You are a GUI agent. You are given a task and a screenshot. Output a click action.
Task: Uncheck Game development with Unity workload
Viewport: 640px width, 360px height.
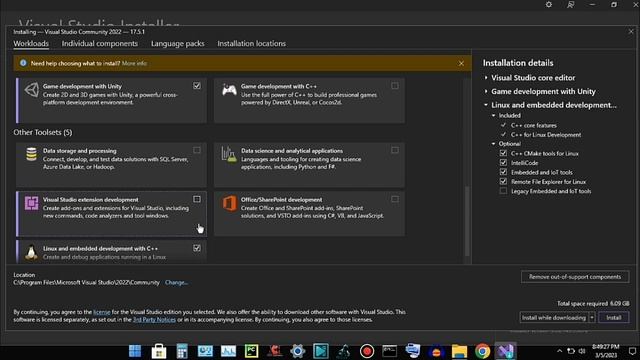[197, 86]
